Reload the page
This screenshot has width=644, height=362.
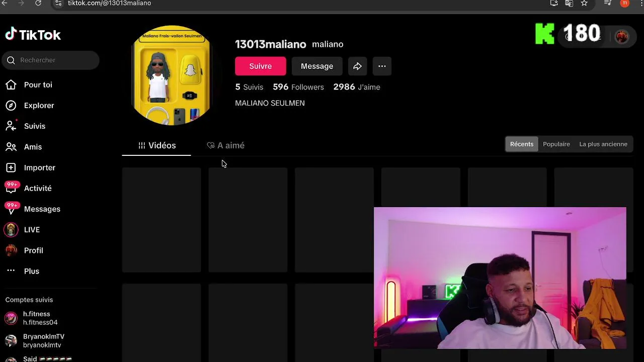(38, 3)
